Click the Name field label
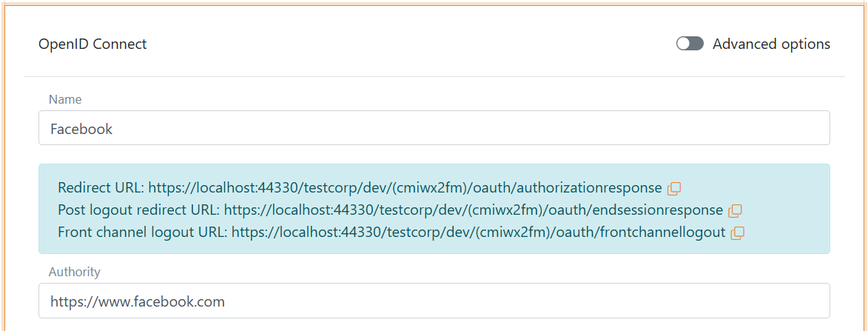868x331 pixels. point(65,99)
